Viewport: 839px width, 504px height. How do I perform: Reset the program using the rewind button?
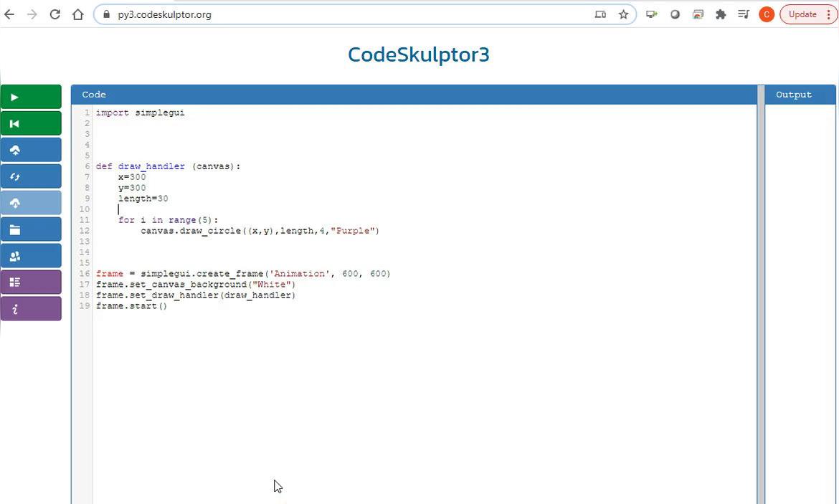pyautogui.click(x=30, y=123)
